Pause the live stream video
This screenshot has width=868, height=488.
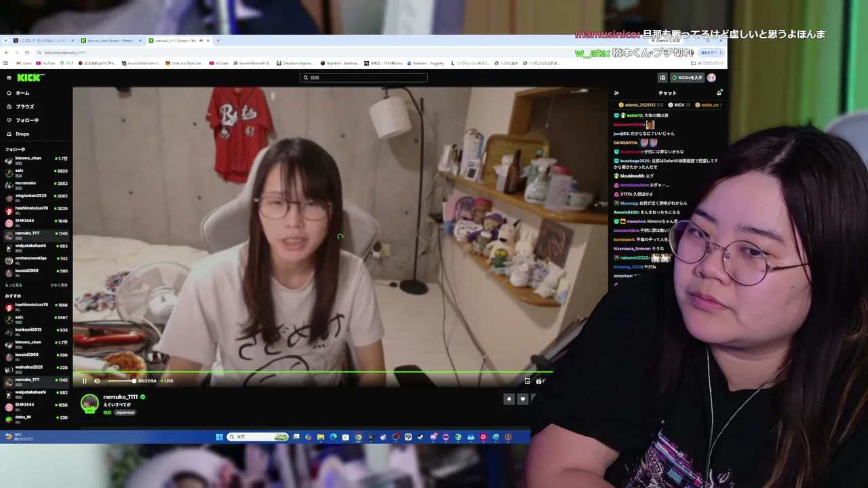(x=85, y=381)
